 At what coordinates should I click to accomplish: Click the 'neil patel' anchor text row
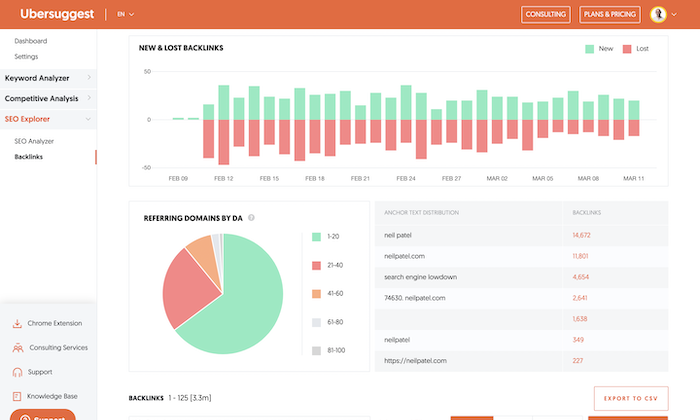pyautogui.click(x=521, y=235)
